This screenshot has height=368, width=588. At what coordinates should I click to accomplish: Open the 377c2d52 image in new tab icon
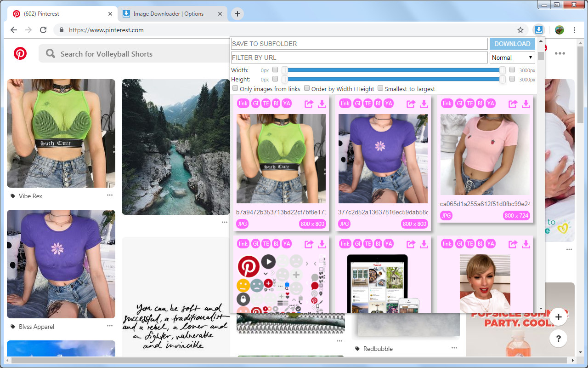tap(411, 103)
